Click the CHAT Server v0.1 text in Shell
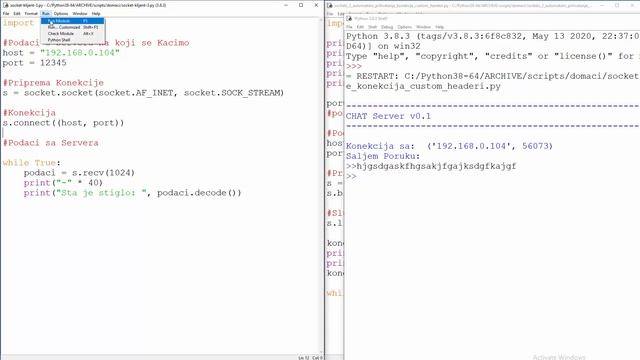The width and height of the screenshot is (640, 360). (388, 116)
